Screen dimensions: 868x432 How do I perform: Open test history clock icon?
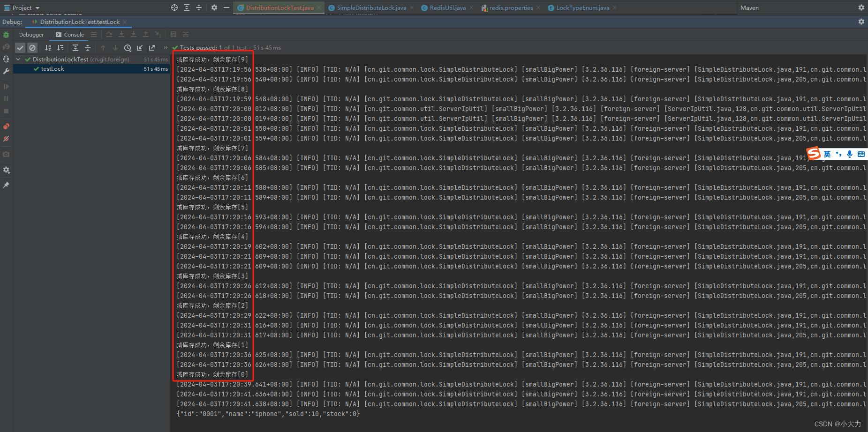pyautogui.click(x=128, y=48)
